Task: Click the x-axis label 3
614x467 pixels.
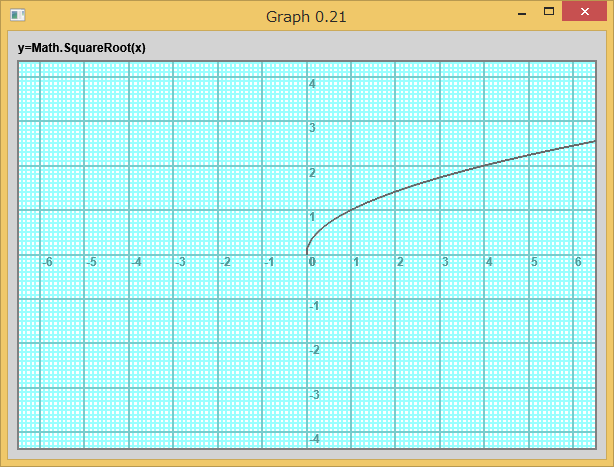Action: click(x=445, y=262)
